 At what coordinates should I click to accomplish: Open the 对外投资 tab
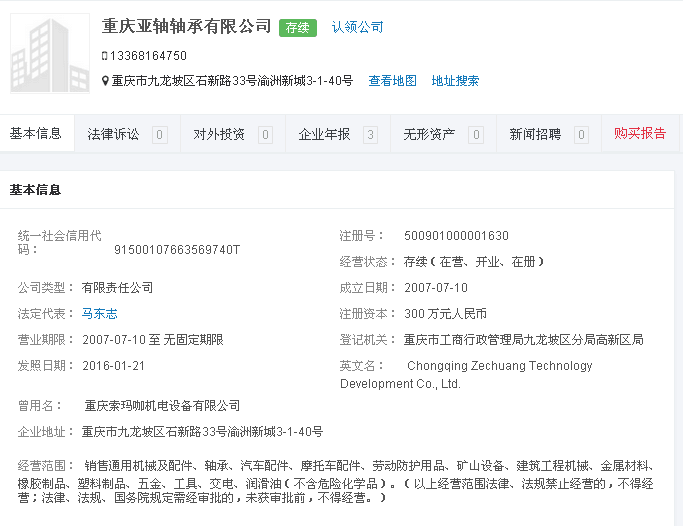[x=219, y=134]
